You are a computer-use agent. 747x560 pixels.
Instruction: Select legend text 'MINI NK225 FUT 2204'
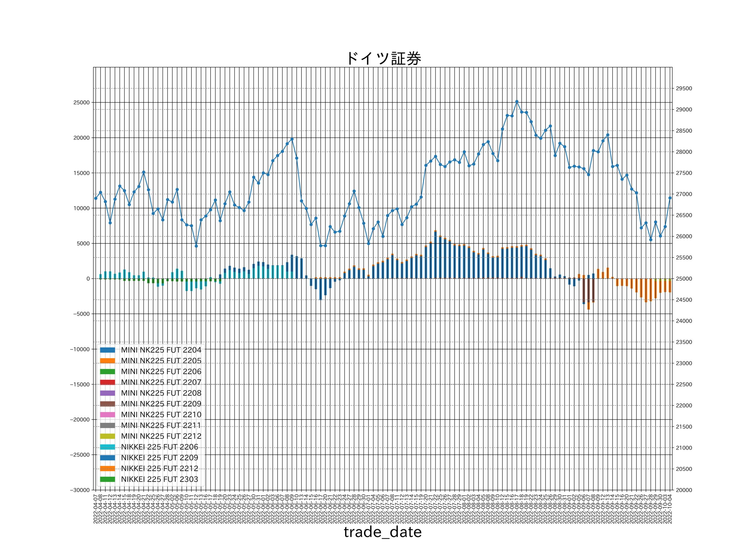tap(161, 350)
